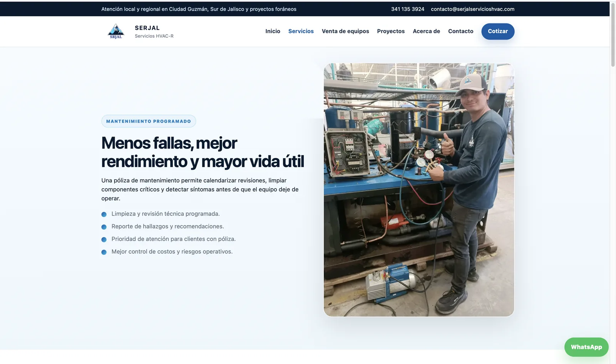
Task: Open the Contacto page
Action: (x=460, y=31)
